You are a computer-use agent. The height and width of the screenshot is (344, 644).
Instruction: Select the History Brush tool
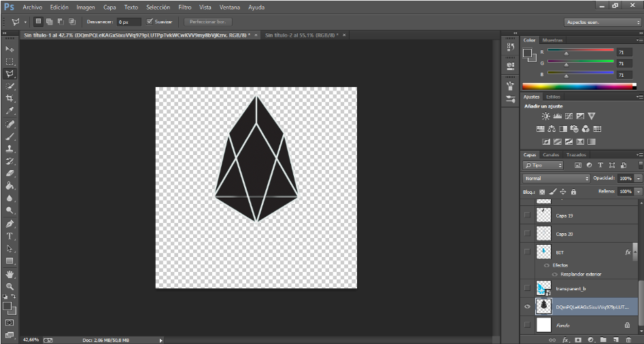10,161
